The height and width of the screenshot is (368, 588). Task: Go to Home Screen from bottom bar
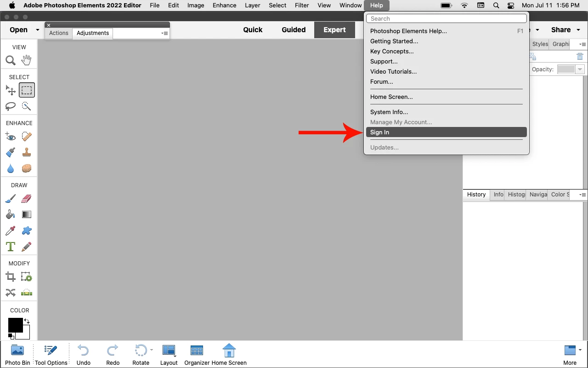click(229, 355)
